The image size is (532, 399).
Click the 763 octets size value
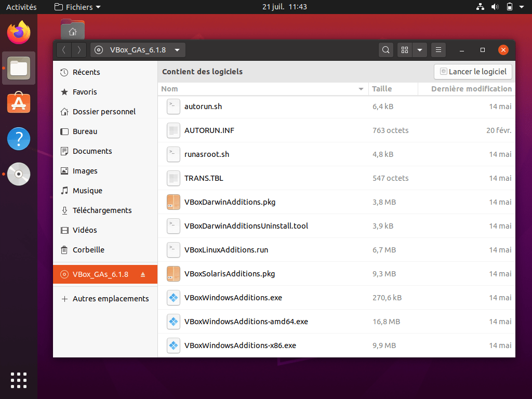click(391, 130)
